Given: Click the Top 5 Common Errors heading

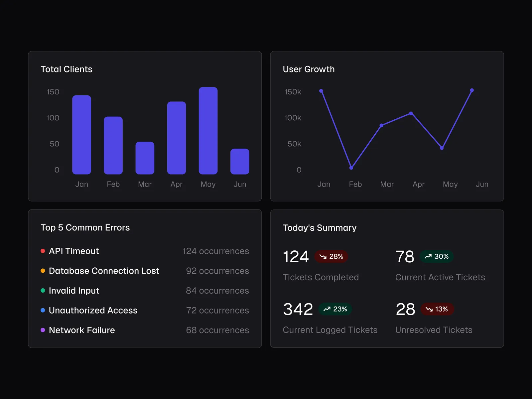Looking at the screenshot, I should click(x=85, y=227).
